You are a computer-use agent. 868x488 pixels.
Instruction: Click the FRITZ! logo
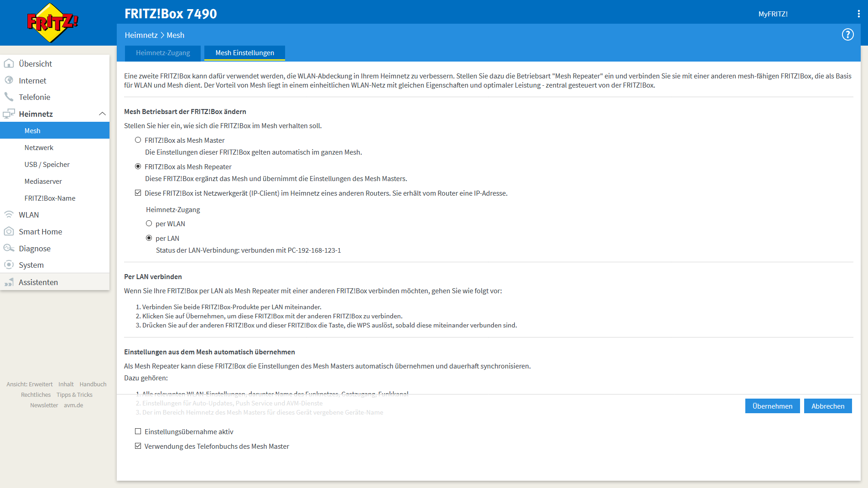(53, 22)
